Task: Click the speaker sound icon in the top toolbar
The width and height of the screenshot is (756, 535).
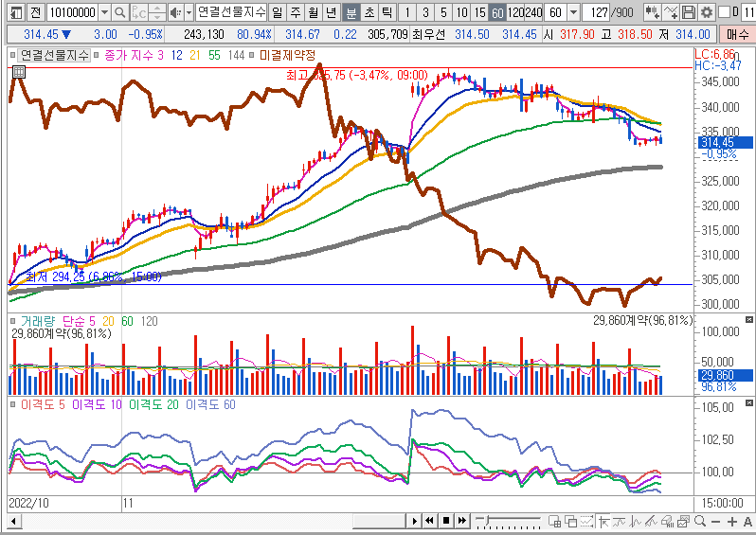Action: pyautogui.click(x=173, y=12)
